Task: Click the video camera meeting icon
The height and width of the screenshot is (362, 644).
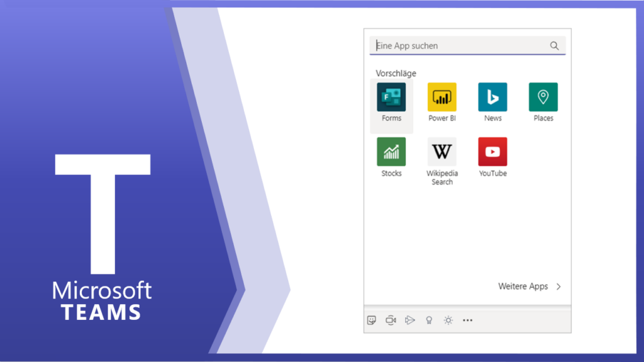Action: point(391,320)
